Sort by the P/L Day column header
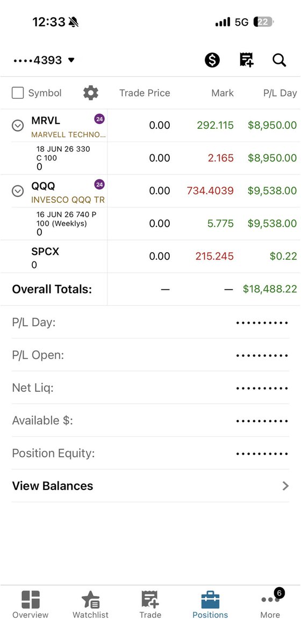301x644 pixels. tap(280, 93)
